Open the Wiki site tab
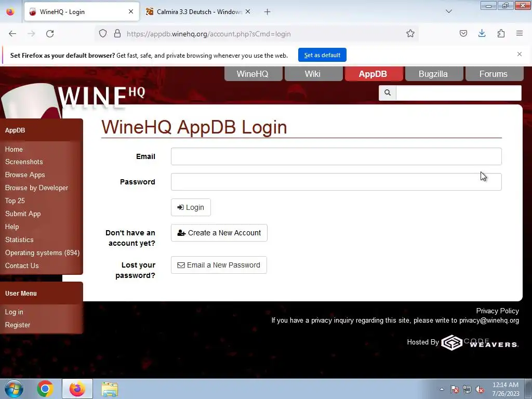The height and width of the screenshot is (399, 532). point(313,74)
